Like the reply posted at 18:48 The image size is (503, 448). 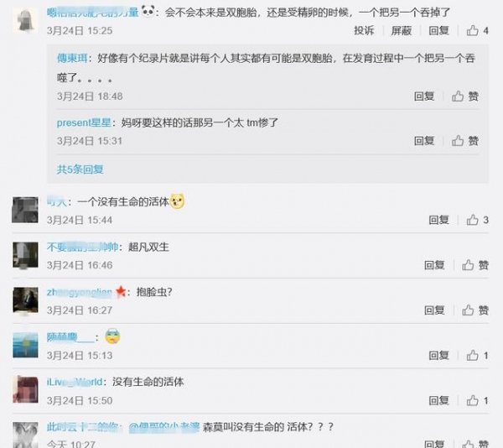tap(465, 96)
